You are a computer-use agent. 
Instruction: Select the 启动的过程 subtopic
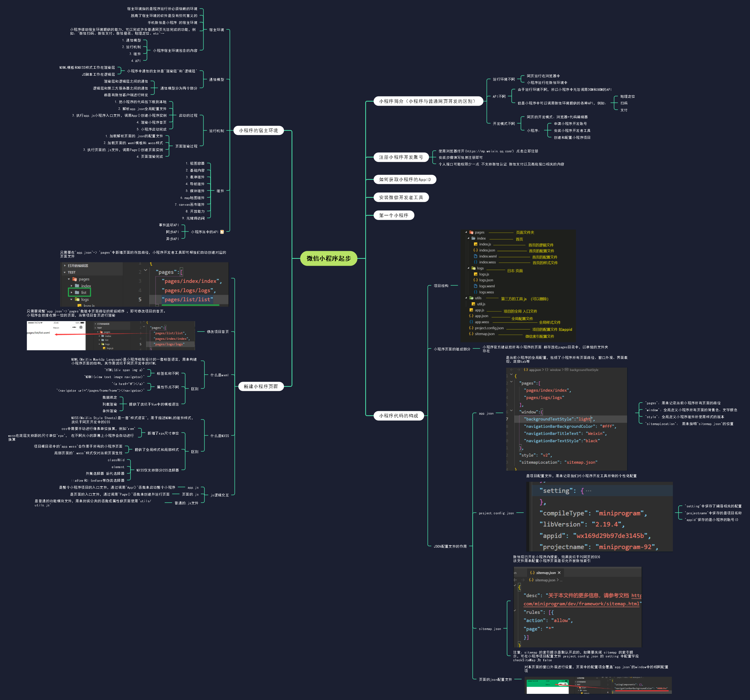pos(188,115)
